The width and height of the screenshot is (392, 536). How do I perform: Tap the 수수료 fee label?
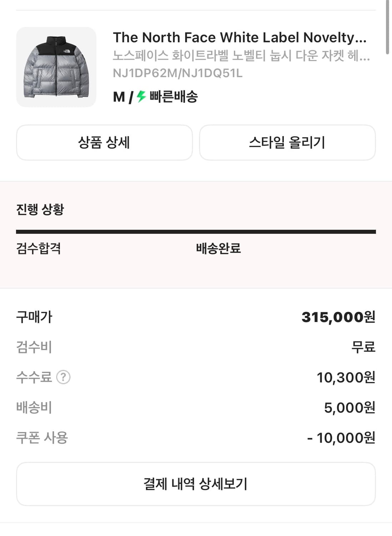click(34, 377)
